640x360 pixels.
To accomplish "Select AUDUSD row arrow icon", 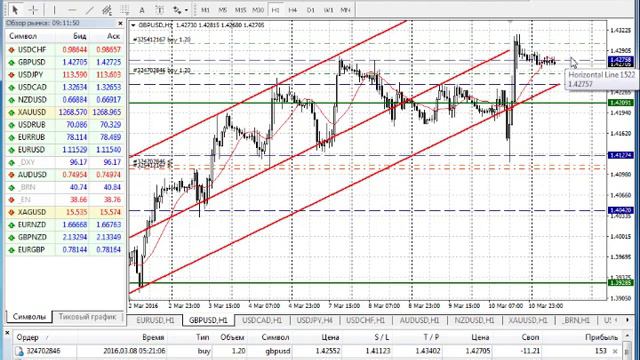I will point(11,175).
